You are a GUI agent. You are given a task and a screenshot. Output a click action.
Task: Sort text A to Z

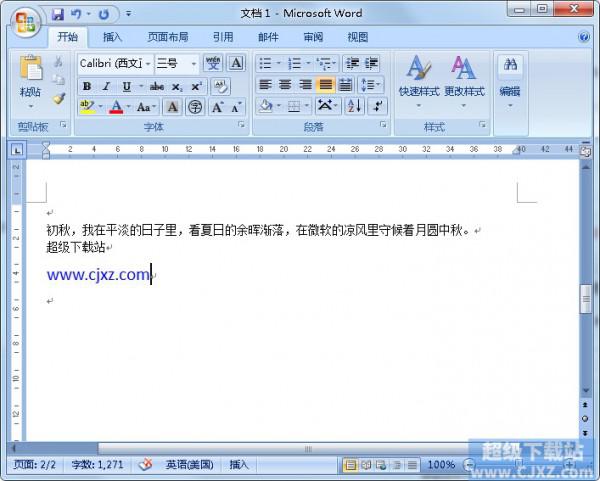pyautogui.click(x=354, y=106)
